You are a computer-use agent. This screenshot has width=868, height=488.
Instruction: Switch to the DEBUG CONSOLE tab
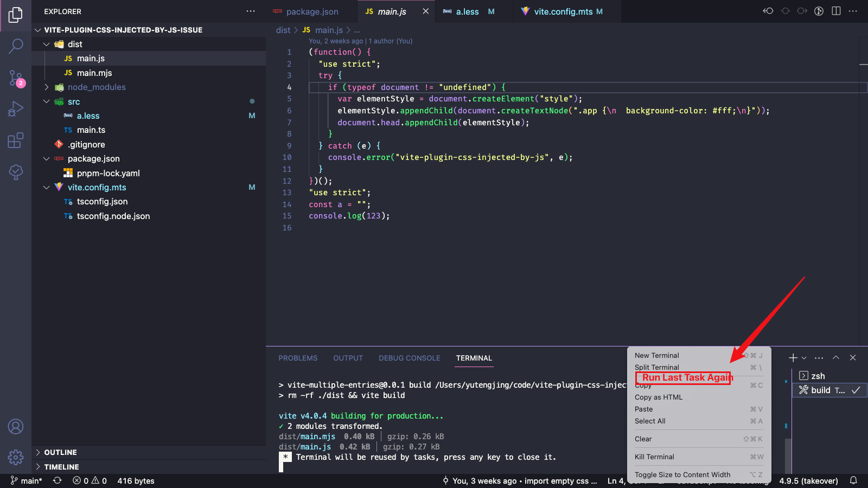410,358
